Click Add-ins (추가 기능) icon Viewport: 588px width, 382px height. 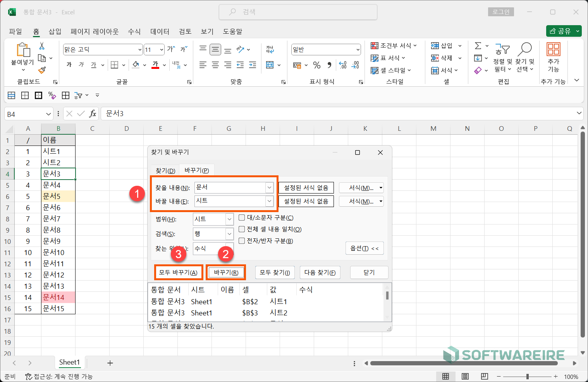pos(553,57)
